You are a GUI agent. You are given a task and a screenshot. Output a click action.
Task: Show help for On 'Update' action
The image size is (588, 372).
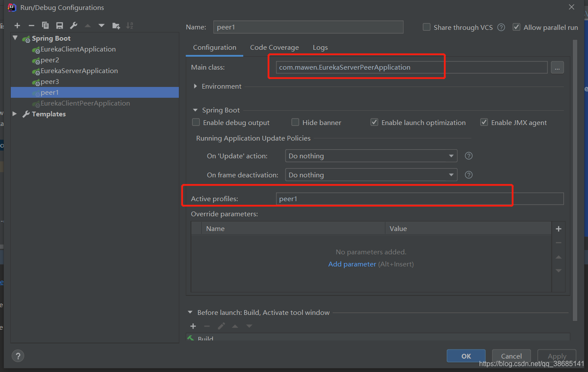click(469, 156)
